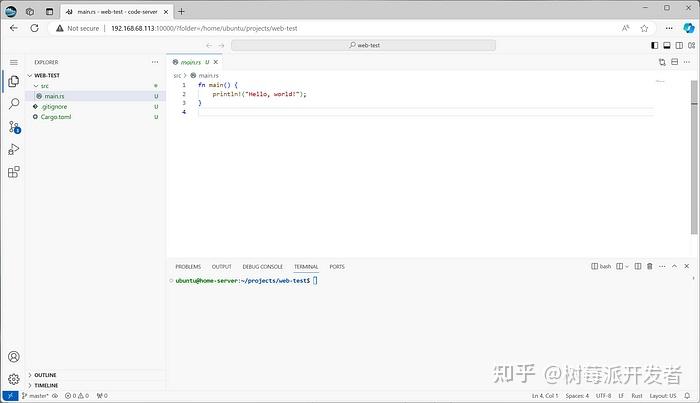Click the forwarded ports count in status bar
Image resolution: width=700 pixels, height=403 pixels.
coord(102,395)
